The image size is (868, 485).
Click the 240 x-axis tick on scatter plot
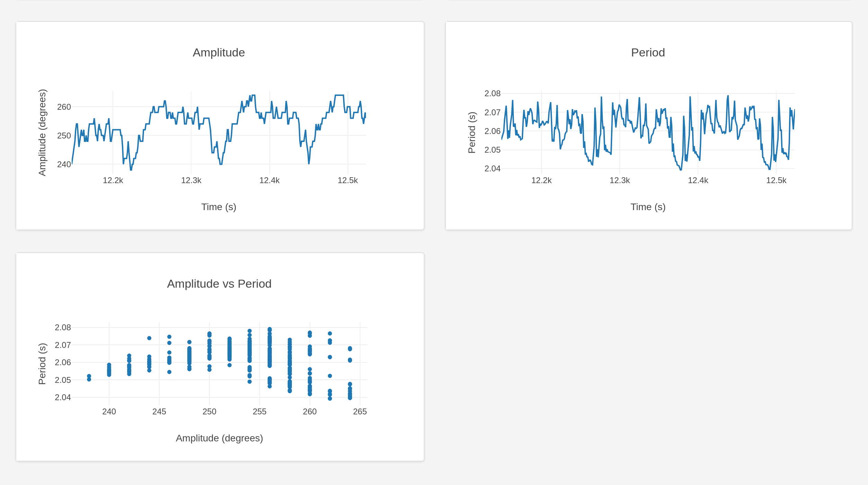109,412
